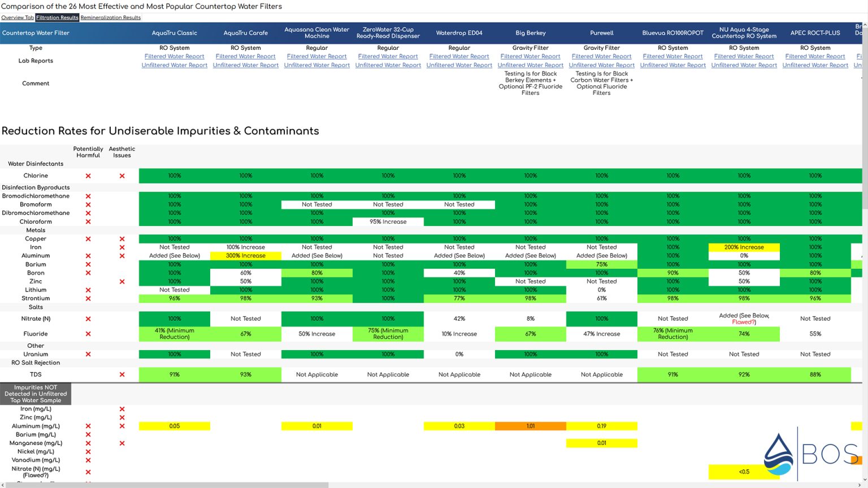Open Big Berkey Unfiltered Water Report link
The image size is (868, 488).
pos(531,65)
